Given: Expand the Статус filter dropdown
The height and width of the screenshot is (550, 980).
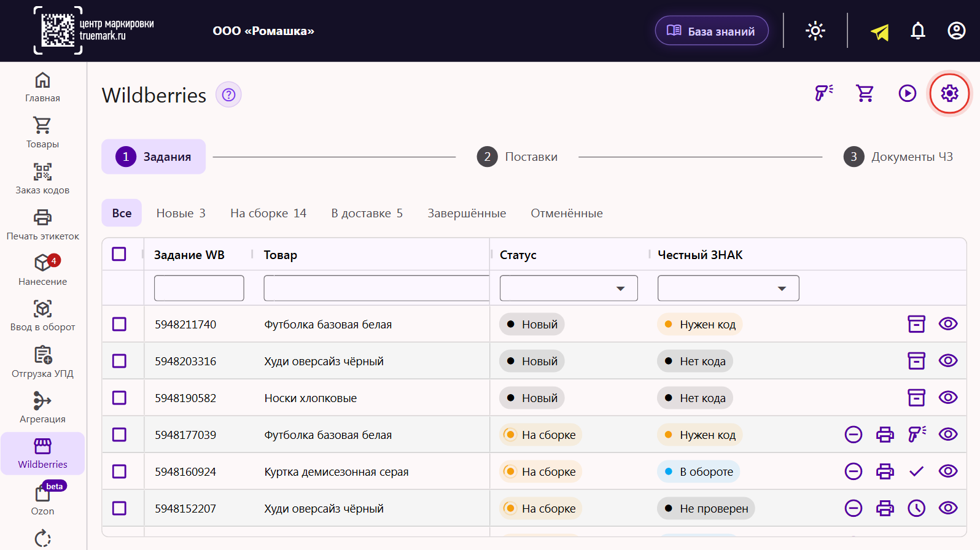Looking at the screenshot, I should pos(569,289).
